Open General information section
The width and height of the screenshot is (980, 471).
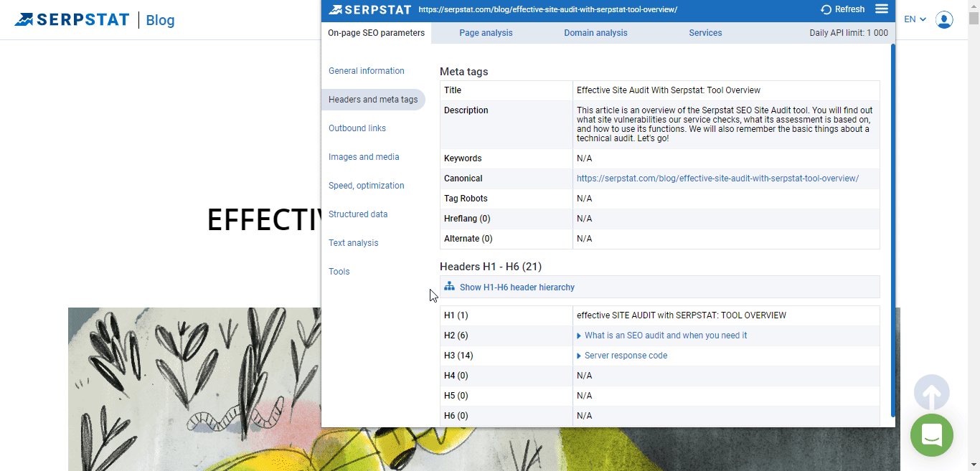pos(367,71)
